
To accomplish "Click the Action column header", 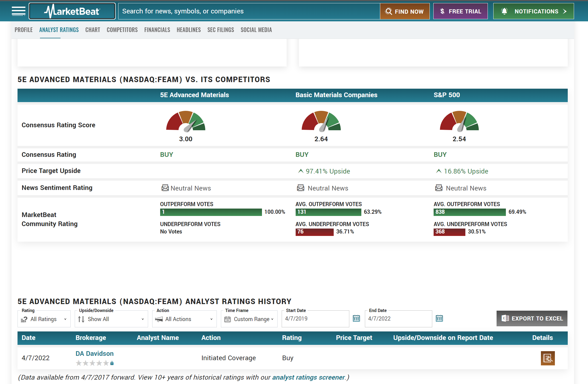I will tap(211, 338).
